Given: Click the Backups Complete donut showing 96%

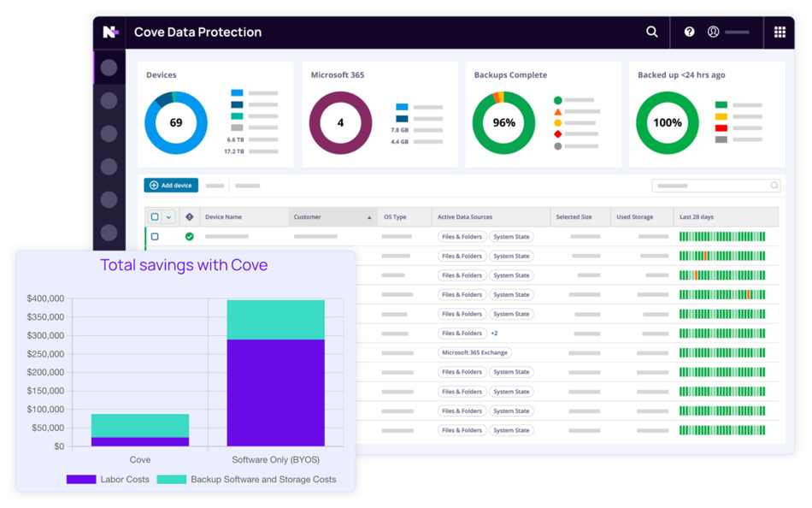Looking at the screenshot, I should (504, 123).
